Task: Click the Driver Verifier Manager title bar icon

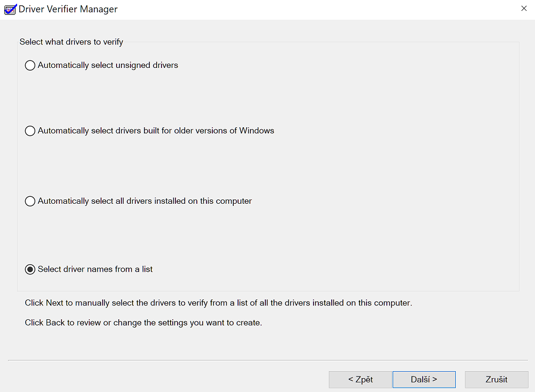Action: [10, 9]
